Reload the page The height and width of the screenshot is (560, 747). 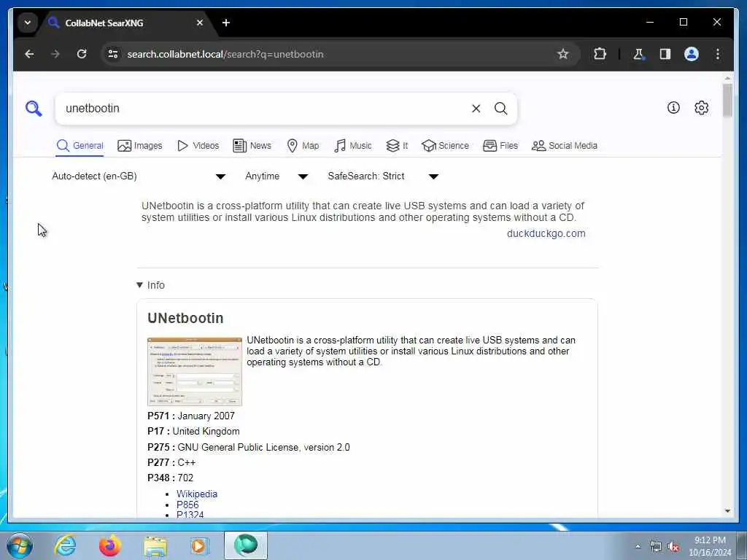click(x=82, y=54)
